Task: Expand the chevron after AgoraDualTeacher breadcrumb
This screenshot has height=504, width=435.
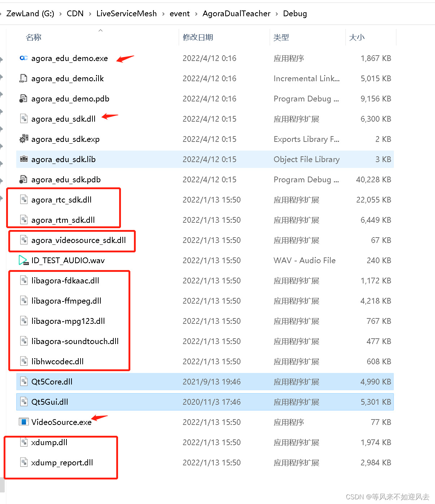Action: tap(277, 14)
